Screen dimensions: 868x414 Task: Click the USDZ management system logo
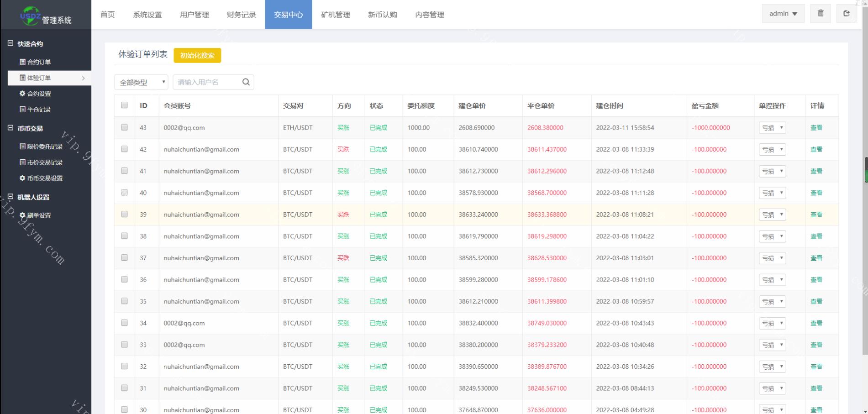click(46, 16)
